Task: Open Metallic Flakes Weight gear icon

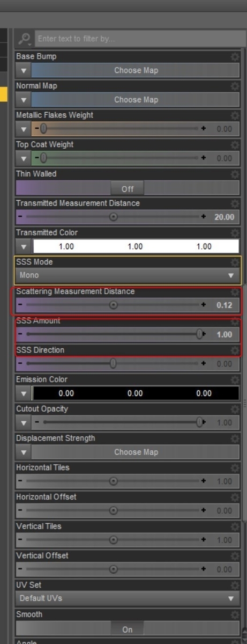Action: [235, 116]
